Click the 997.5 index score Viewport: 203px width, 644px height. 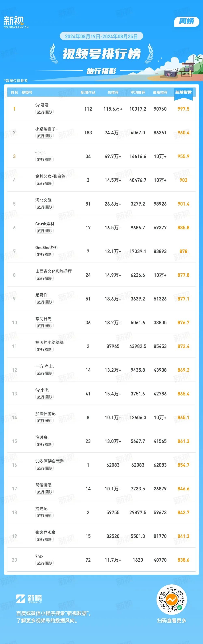(183, 109)
